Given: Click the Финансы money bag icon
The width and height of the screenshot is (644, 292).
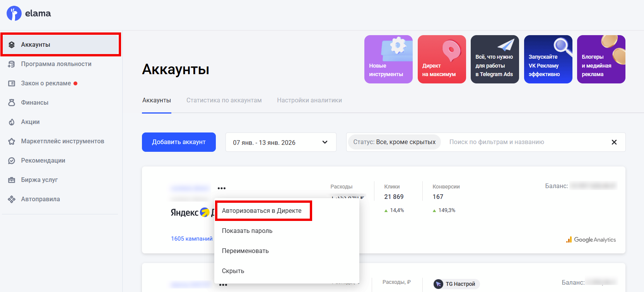Looking at the screenshot, I should click(12, 103).
